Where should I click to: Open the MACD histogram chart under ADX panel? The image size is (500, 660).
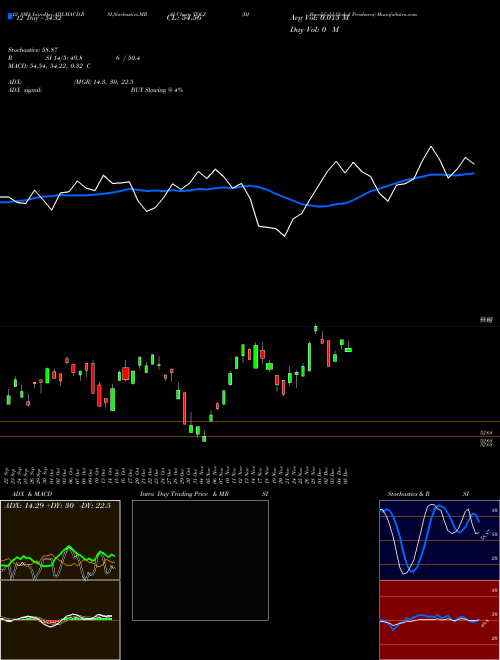[60, 620]
